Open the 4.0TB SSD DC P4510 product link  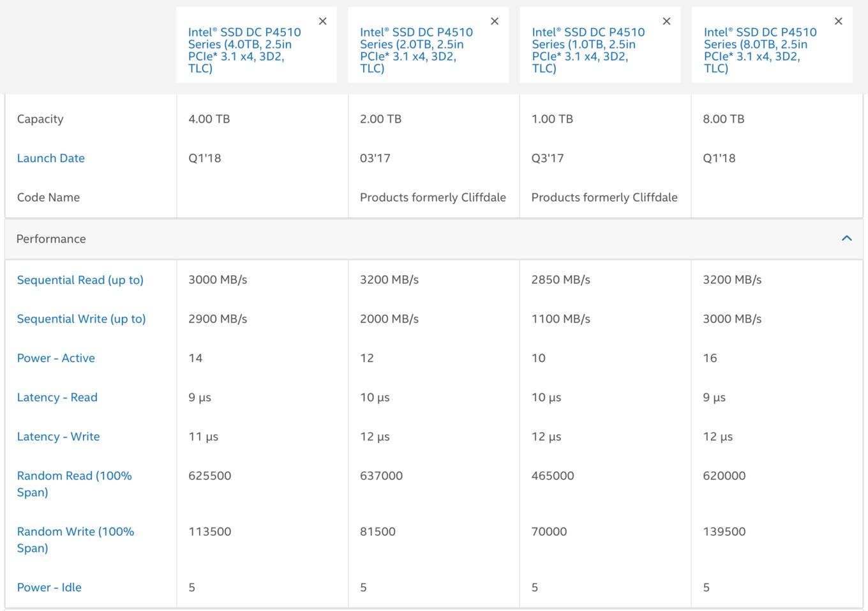[244, 50]
